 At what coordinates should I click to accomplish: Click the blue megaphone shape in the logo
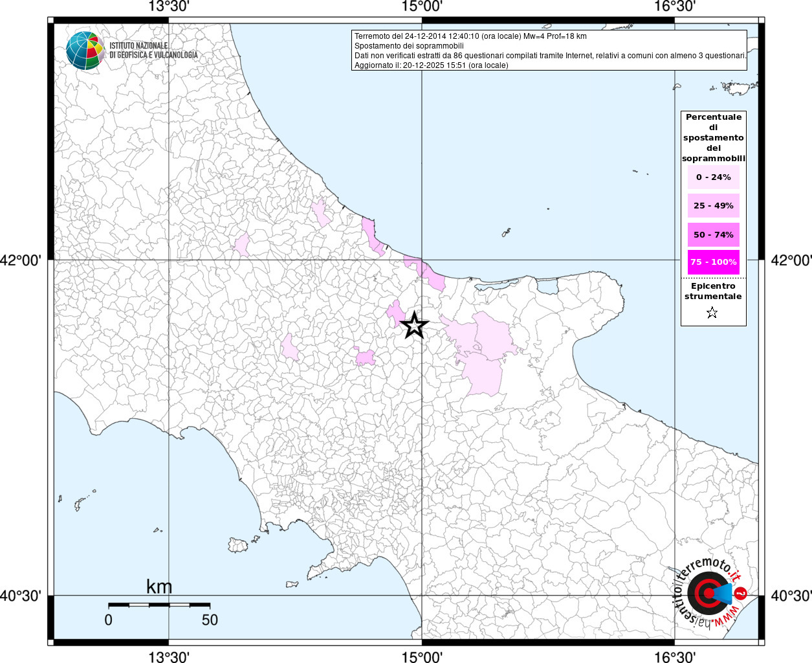[723, 593]
